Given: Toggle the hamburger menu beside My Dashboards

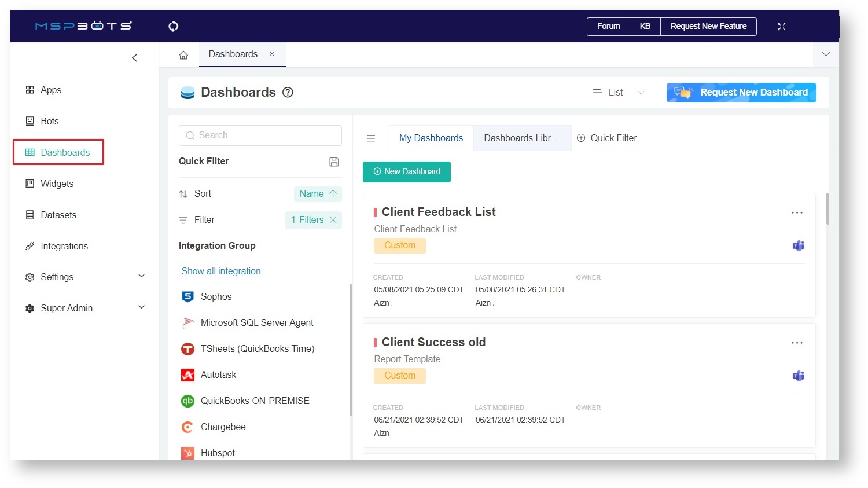Looking at the screenshot, I should pos(371,138).
